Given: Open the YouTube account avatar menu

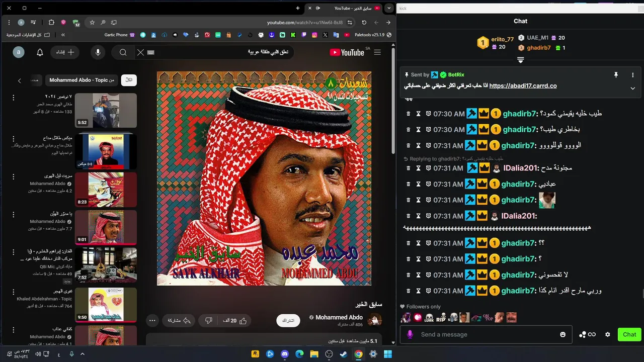Looking at the screenshot, I should pos(19,52).
